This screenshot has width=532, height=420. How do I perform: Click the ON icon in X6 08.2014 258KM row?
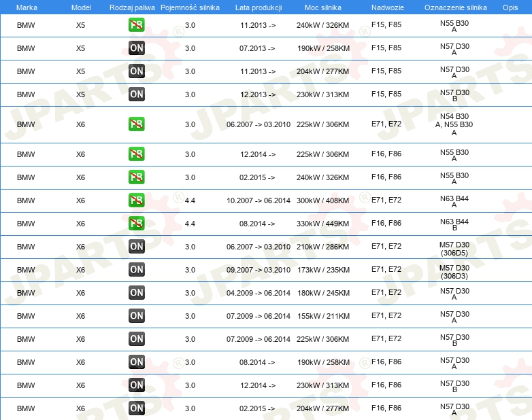tap(136, 362)
